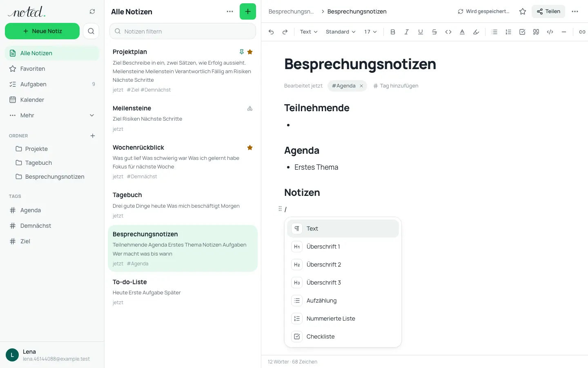Open the note's more options menu
Image resolution: width=588 pixels, height=368 pixels.
(575, 11)
